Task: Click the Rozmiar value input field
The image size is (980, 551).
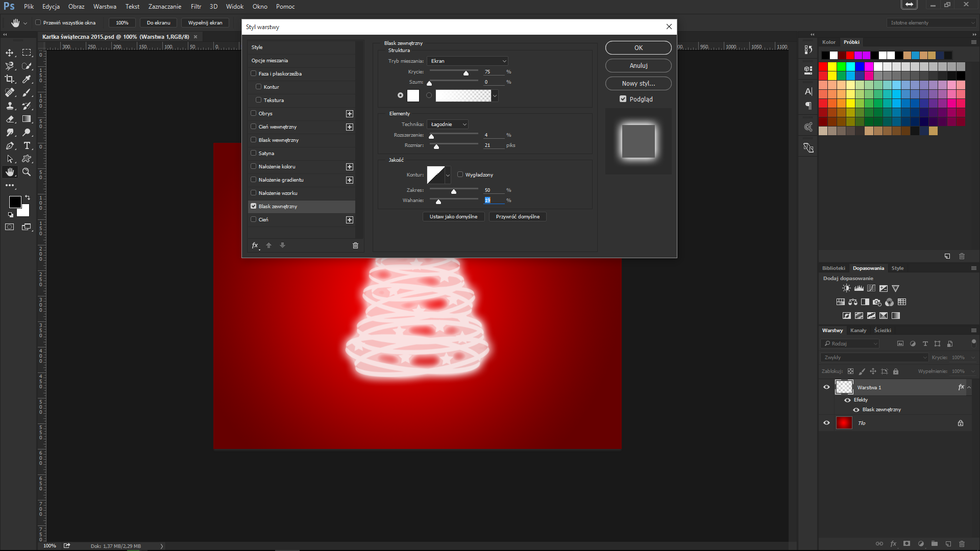Action: click(x=493, y=145)
